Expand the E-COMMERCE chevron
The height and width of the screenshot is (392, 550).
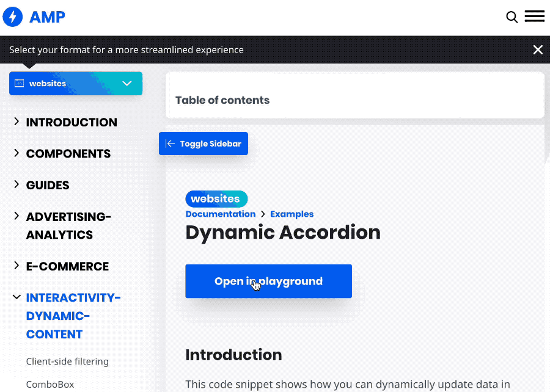point(16,266)
